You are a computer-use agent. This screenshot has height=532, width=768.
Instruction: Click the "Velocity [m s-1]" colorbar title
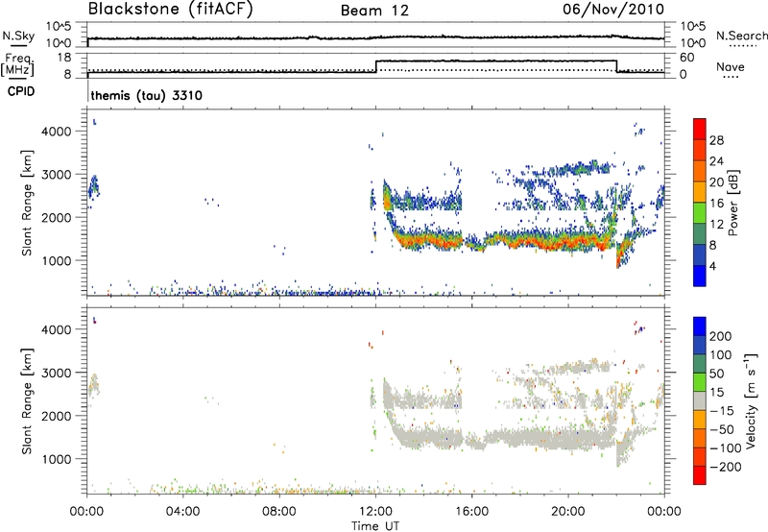pos(751,400)
